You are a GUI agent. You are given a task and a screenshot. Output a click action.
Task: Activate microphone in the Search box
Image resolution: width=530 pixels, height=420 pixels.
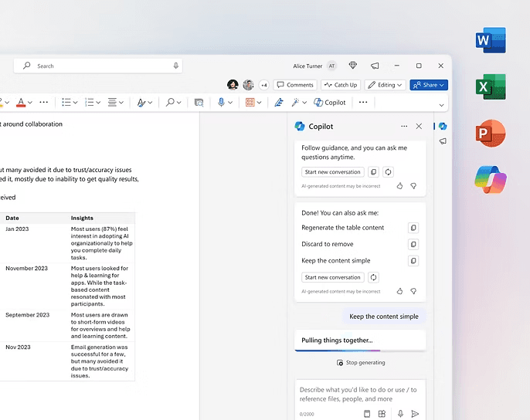[176, 66]
